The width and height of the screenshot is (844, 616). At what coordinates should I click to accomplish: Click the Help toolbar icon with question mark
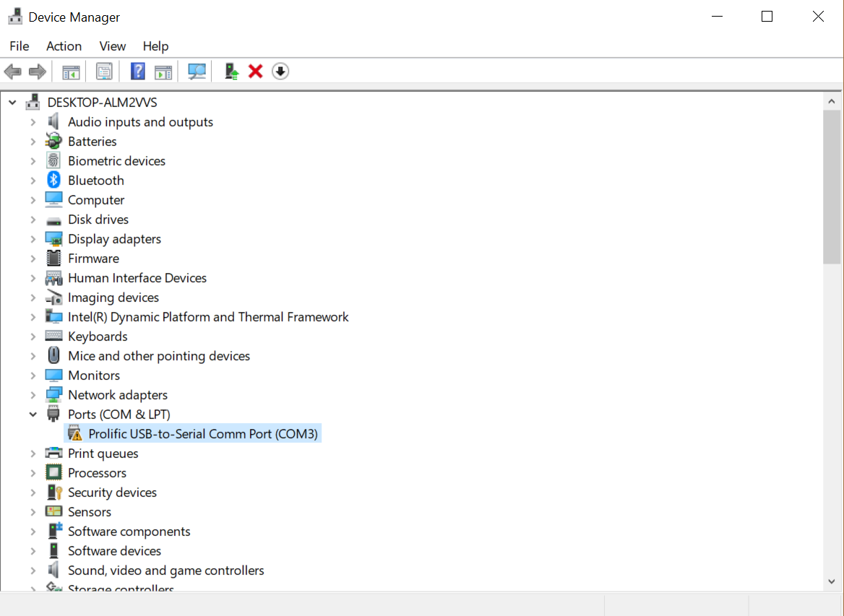tap(137, 71)
